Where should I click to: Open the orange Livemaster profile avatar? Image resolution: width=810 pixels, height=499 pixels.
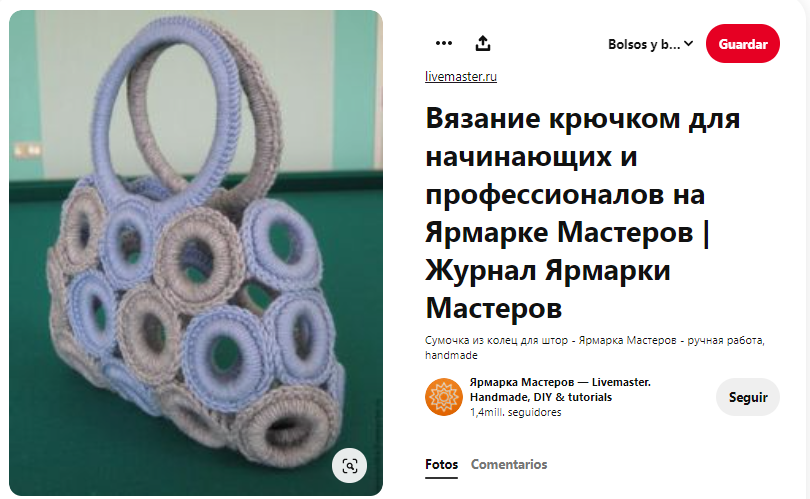[444, 397]
